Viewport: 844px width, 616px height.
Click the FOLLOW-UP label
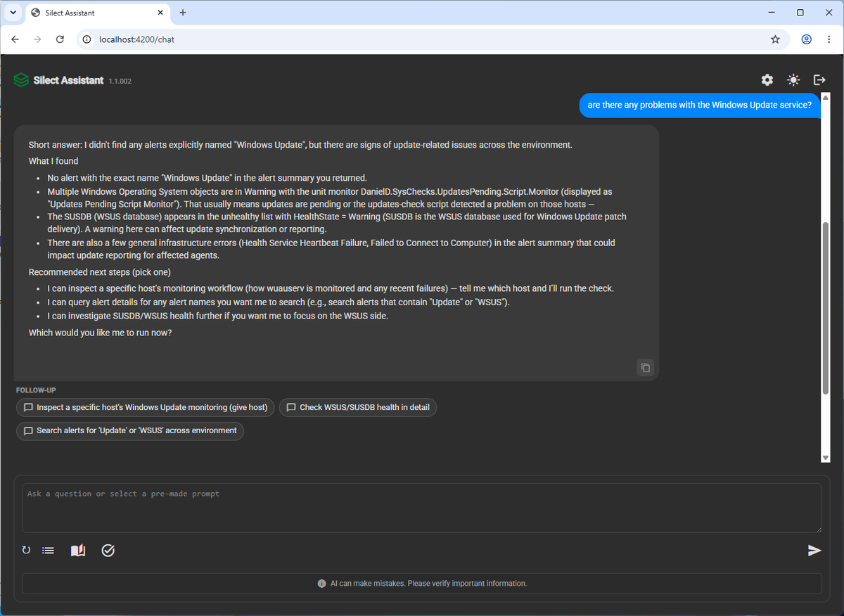36,390
